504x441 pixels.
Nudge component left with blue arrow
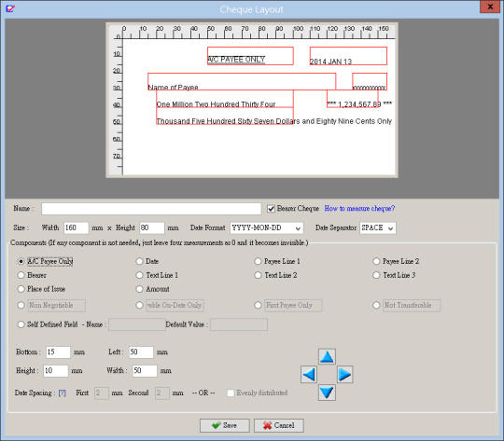point(309,375)
